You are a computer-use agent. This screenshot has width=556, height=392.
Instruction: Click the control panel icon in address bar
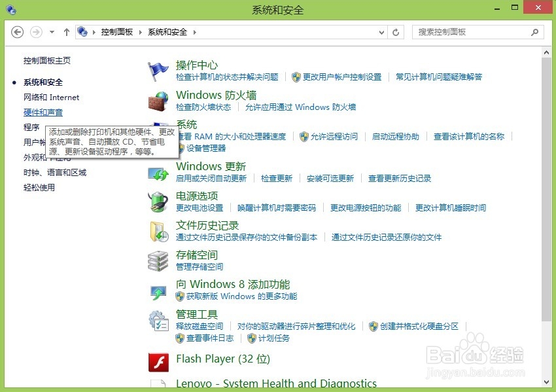82,32
